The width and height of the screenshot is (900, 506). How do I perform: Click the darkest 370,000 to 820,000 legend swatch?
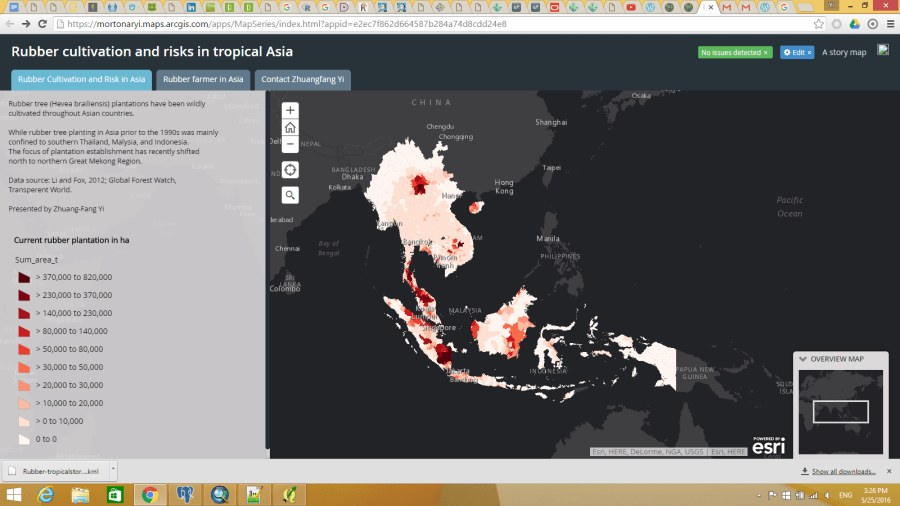23,277
